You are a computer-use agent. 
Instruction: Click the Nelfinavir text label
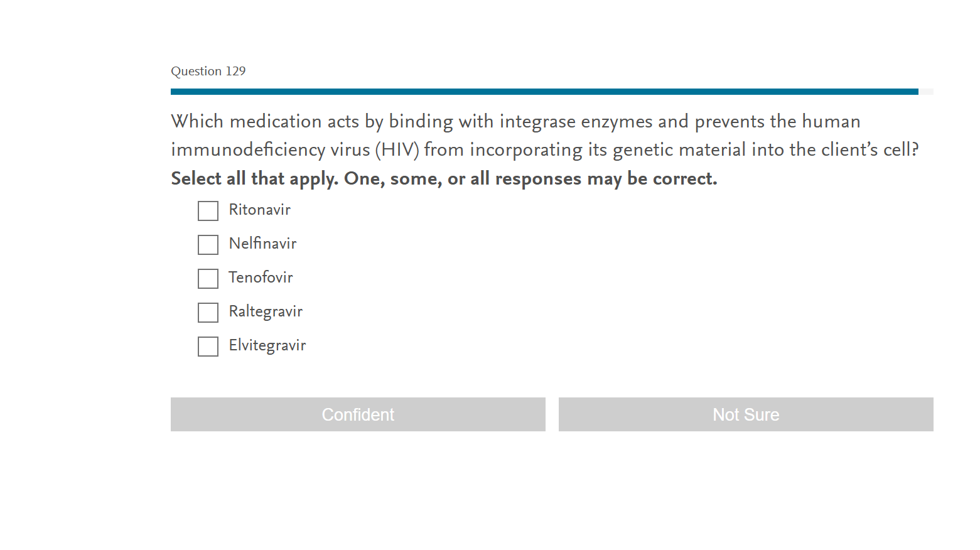262,244
